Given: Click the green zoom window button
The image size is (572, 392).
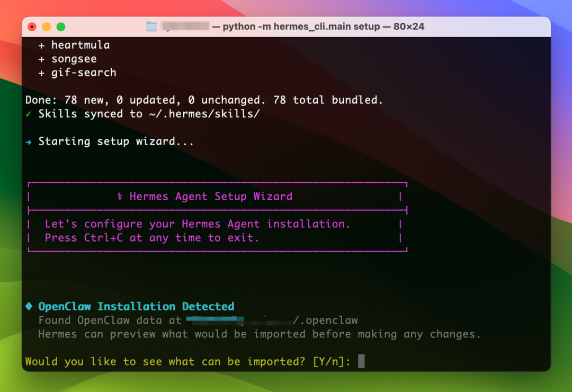Looking at the screenshot, I should coord(61,26).
